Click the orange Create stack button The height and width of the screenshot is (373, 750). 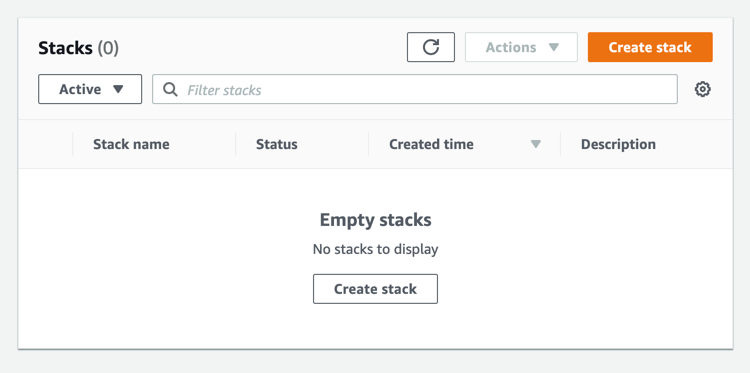pos(650,47)
